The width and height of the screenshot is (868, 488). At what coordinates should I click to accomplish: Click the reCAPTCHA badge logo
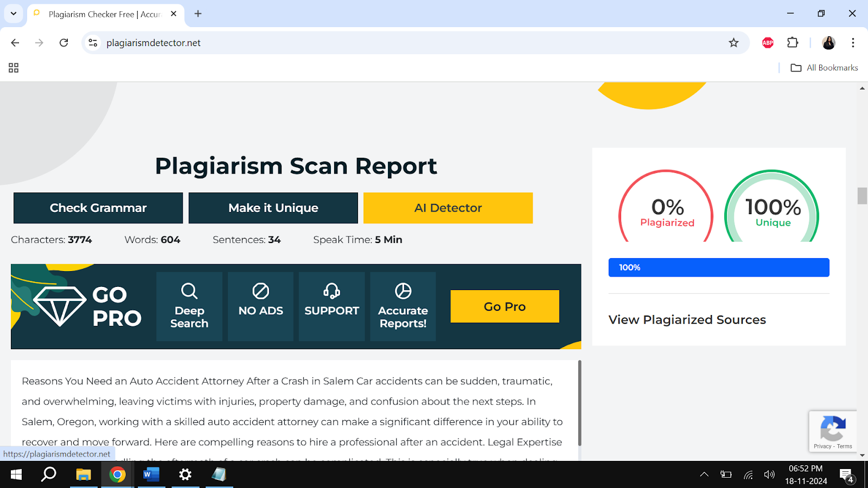(833, 428)
